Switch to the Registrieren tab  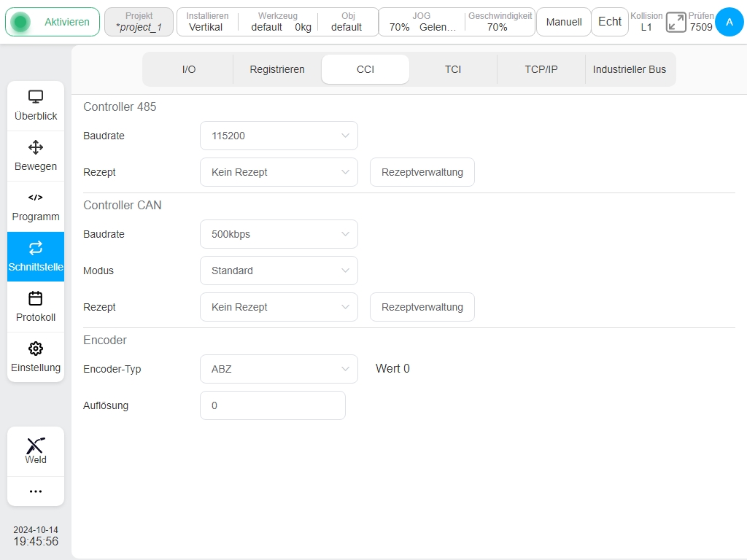tap(277, 69)
